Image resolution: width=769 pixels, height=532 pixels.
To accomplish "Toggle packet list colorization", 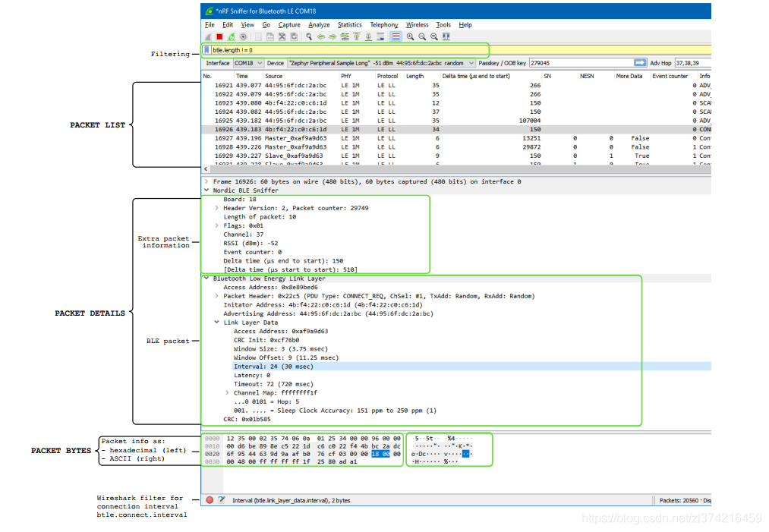I will coord(396,36).
